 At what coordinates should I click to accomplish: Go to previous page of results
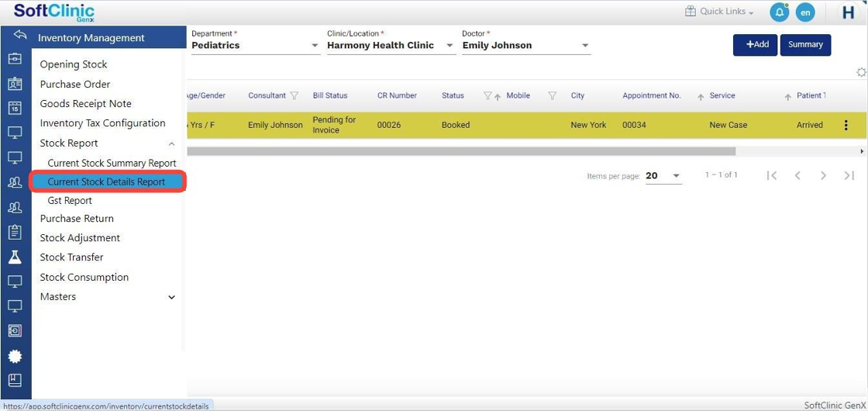[x=797, y=175]
